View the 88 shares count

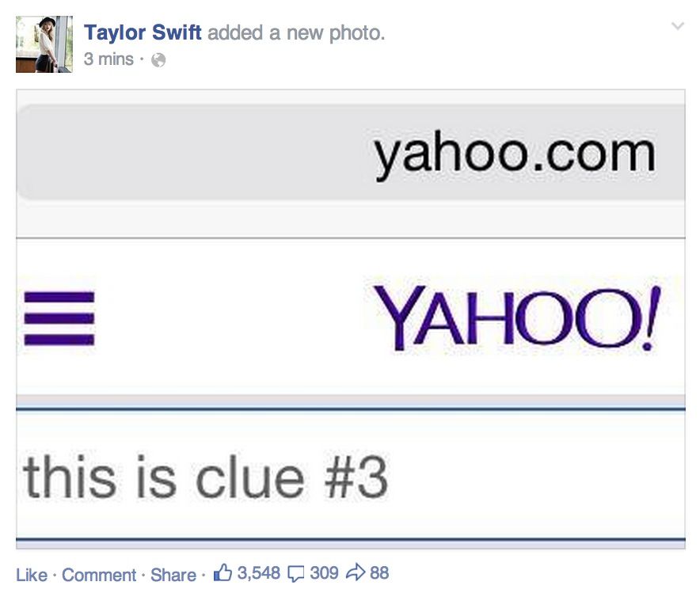tap(379, 573)
